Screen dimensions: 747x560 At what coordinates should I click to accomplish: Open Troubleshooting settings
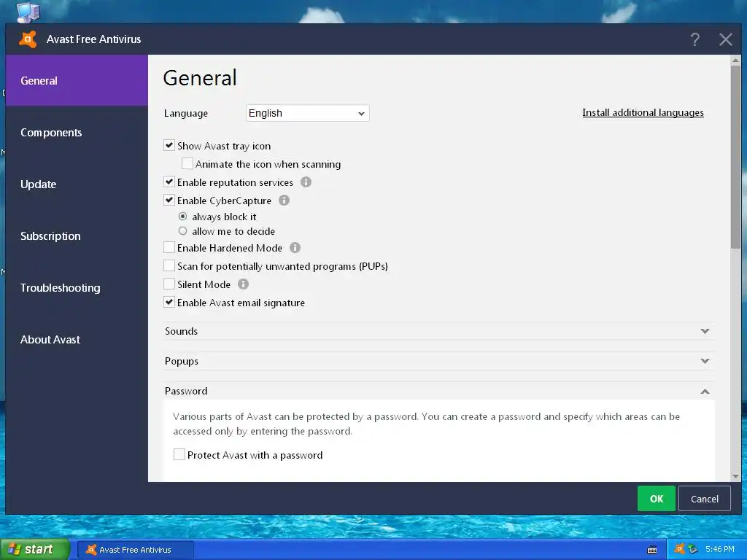coord(77,287)
